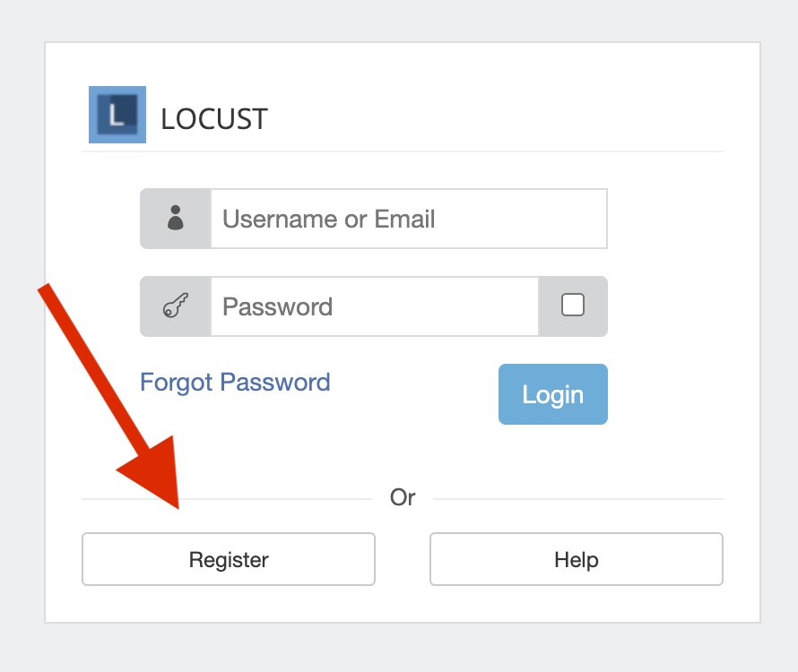This screenshot has height=672, width=798.
Task: Place cursor in Username or Email box
Action: [408, 219]
